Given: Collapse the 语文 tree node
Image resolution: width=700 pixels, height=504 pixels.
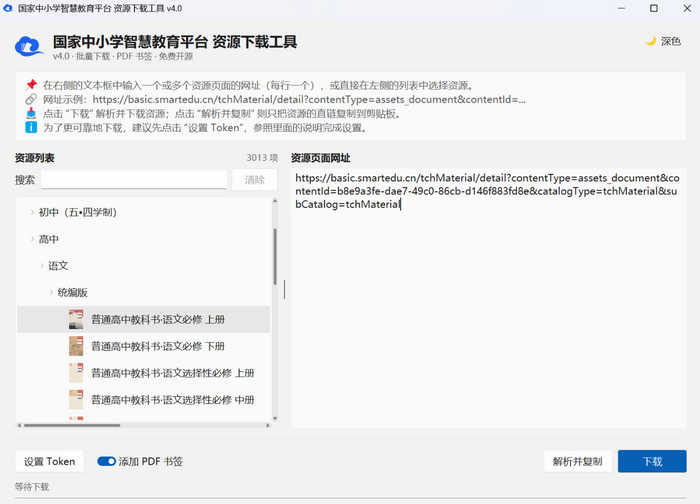Looking at the screenshot, I should (x=42, y=266).
